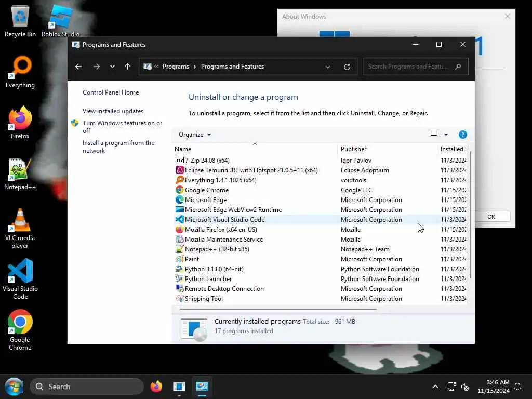Sort by the Publisher column header
This screenshot has height=399, width=532.
point(387,149)
